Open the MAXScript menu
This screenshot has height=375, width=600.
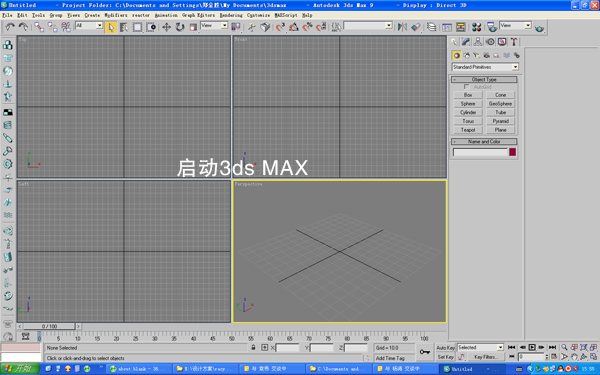click(x=286, y=15)
